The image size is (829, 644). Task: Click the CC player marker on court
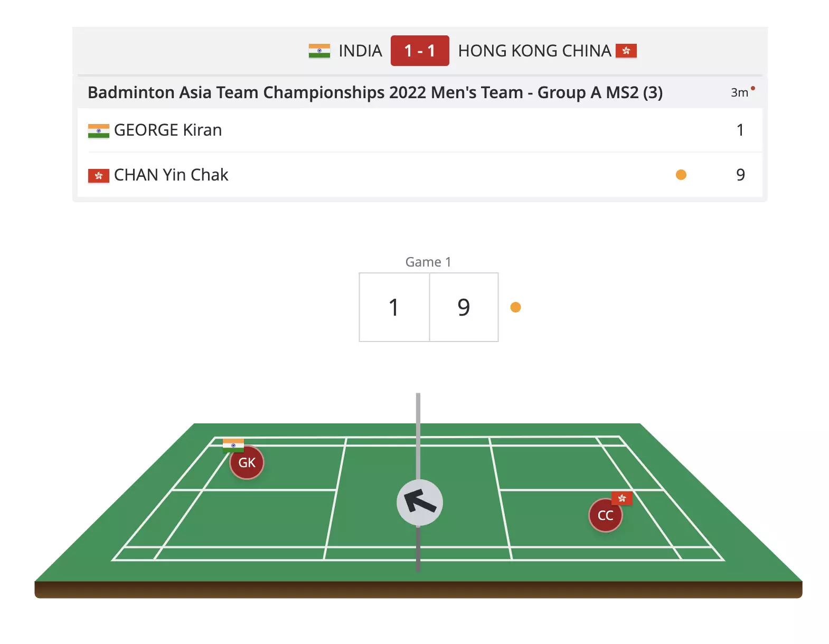point(606,515)
